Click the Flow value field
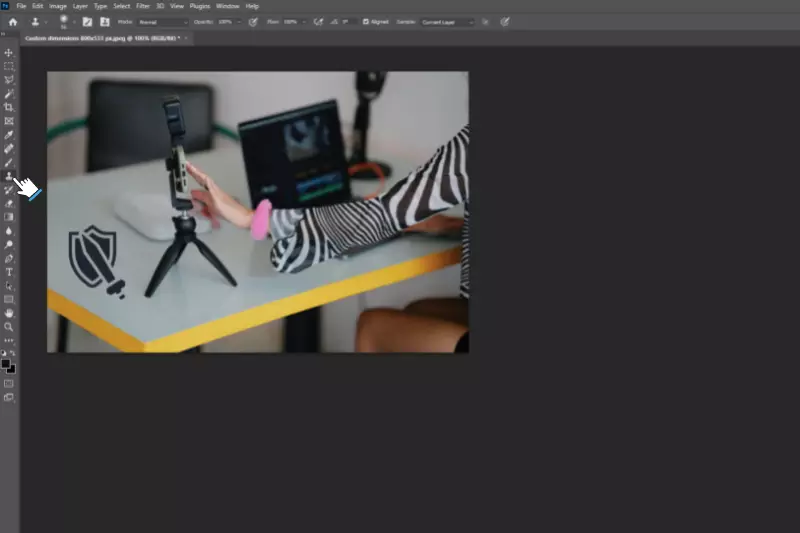Viewport: 800px width, 533px height. (x=290, y=22)
